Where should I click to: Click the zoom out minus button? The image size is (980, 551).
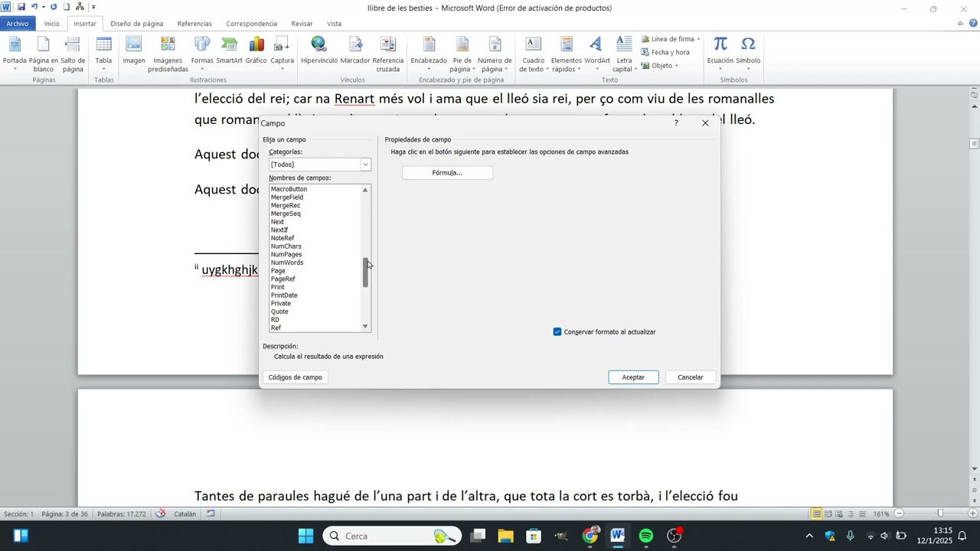coord(900,514)
